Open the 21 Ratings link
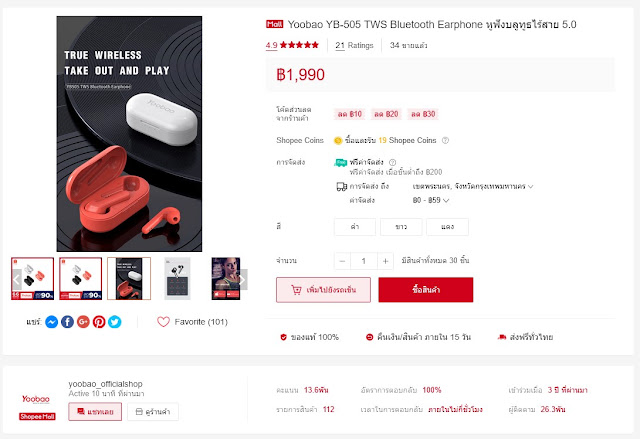This screenshot has width=640, height=439. tap(354, 45)
